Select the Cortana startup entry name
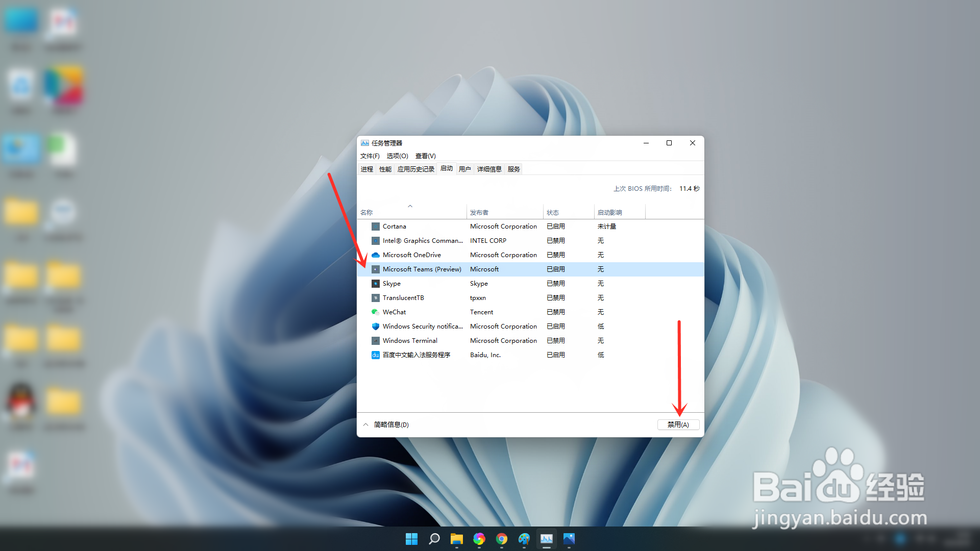Image resolution: width=980 pixels, height=551 pixels. click(x=395, y=227)
